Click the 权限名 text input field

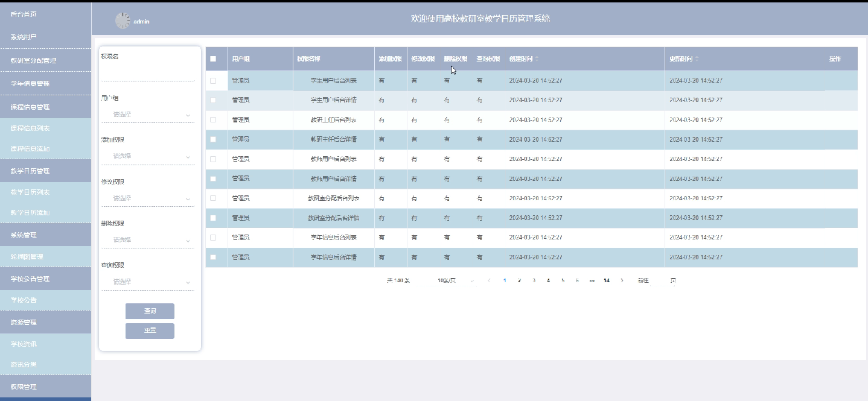click(x=147, y=74)
